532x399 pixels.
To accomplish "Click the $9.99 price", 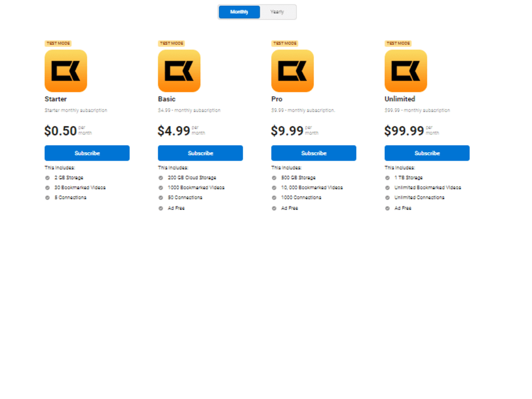I will [x=287, y=131].
